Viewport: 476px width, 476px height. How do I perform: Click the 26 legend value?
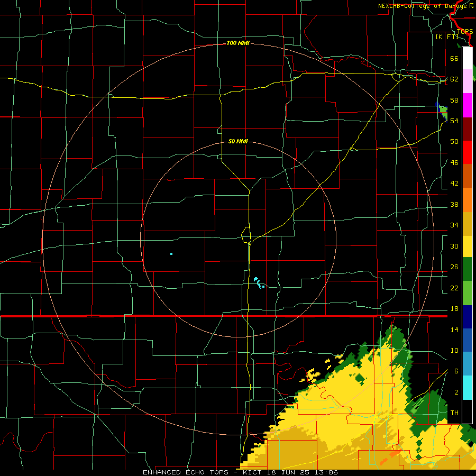454,267
